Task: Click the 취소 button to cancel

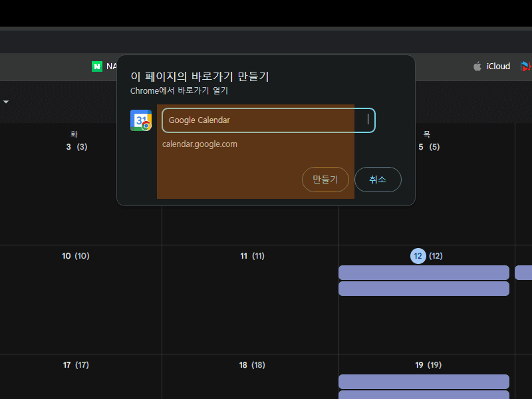Action: [378, 180]
